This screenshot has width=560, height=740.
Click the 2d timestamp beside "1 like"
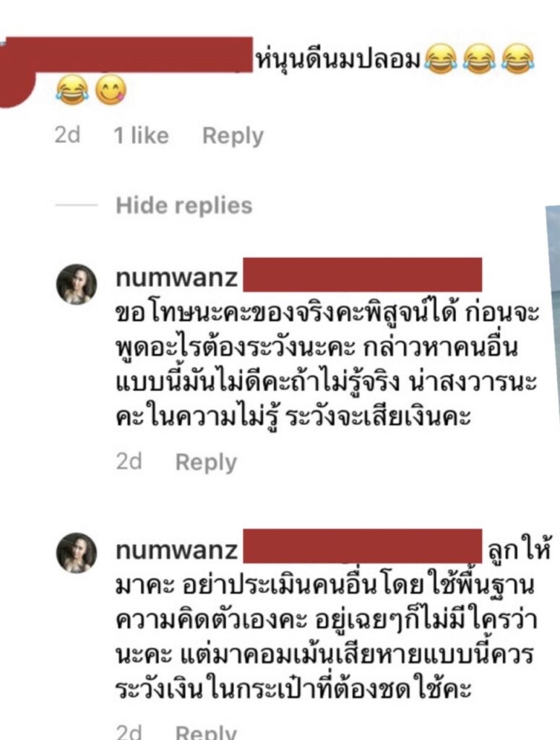point(67,135)
